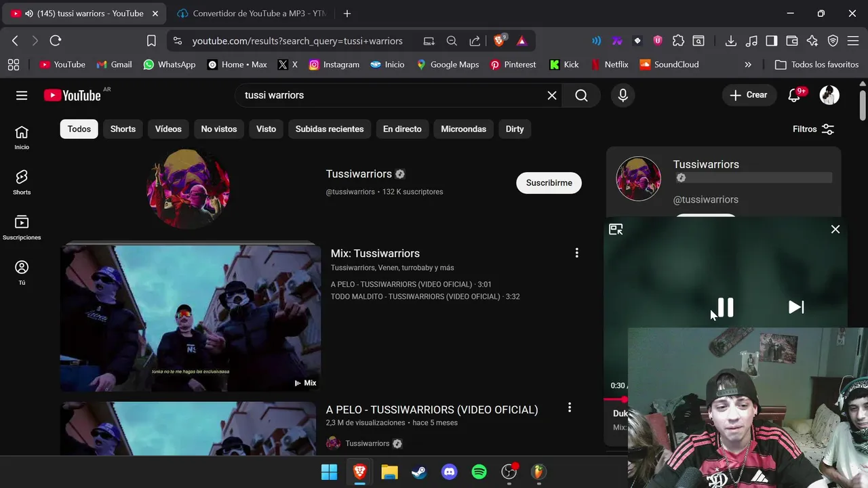Open Tussiwarriors channel name link
The height and width of the screenshot is (488, 868).
pyautogui.click(x=359, y=174)
